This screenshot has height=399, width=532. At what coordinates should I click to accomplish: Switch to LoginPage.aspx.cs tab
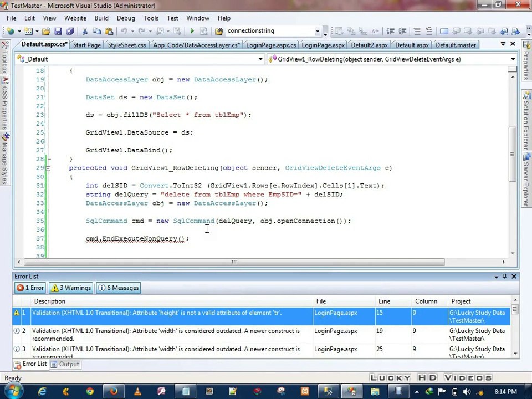(271, 45)
